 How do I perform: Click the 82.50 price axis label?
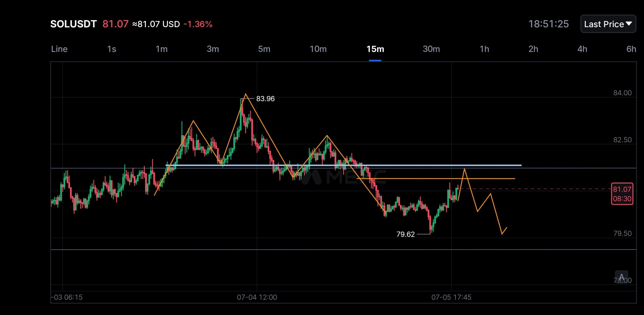[x=622, y=140]
